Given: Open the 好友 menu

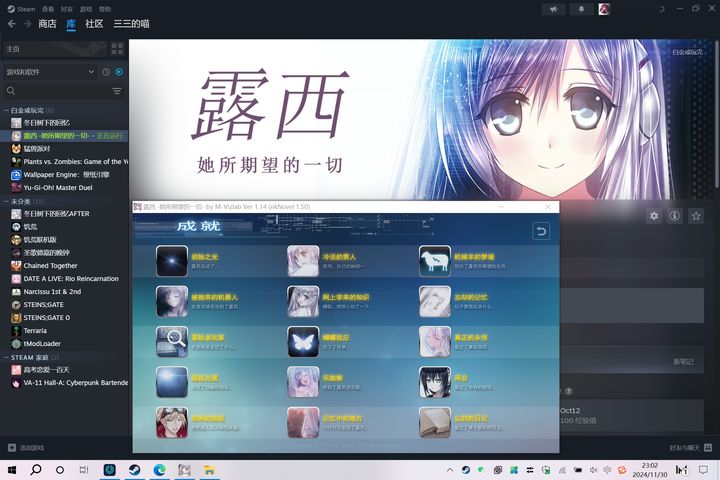Looking at the screenshot, I should (x=67, y=9).
